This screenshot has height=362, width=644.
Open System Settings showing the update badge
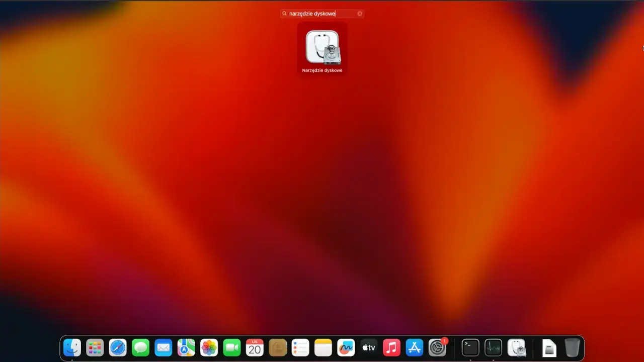point(437,347)
